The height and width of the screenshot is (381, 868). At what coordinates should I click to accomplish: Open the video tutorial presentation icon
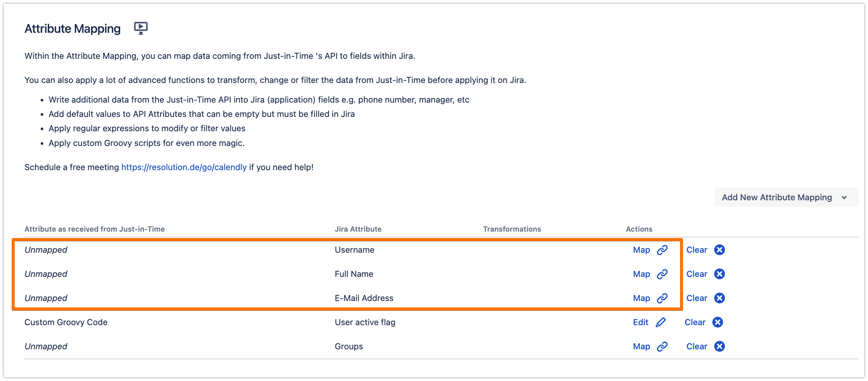141,28
